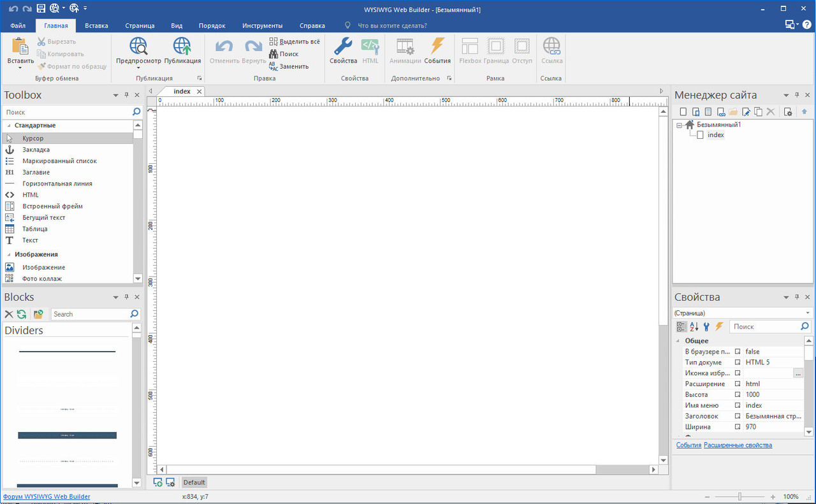Pin the Toolbox panel

point(126,95)
